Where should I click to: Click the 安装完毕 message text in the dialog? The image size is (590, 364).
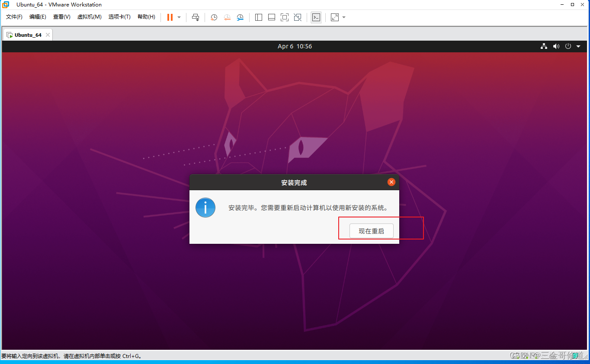tap(308, 208)
